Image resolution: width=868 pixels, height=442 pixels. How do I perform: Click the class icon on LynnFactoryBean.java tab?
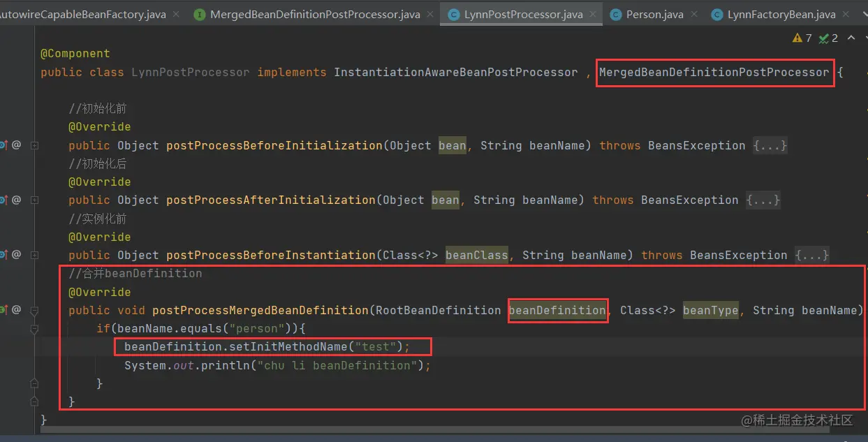click(x=717, y=14)
